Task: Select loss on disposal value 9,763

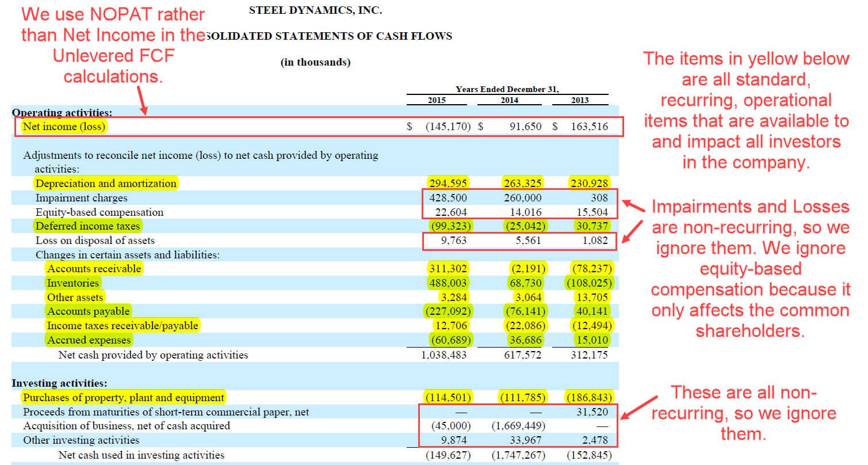Action: tap(454, 241)
